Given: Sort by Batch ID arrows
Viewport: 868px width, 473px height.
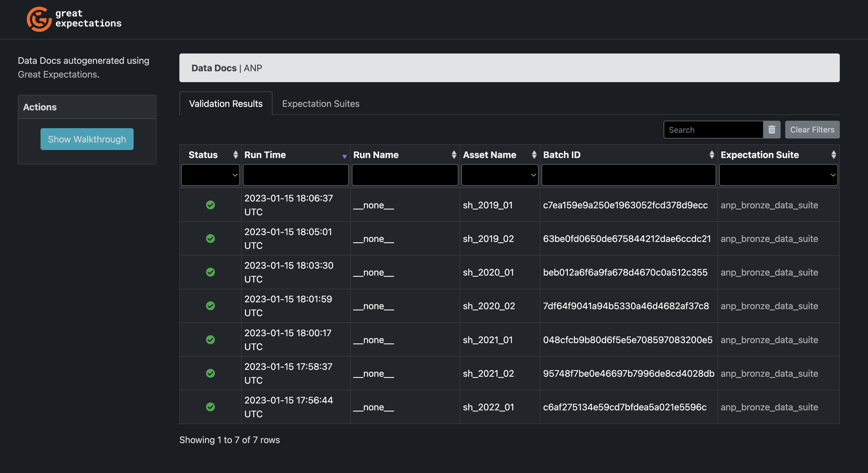Looking at the screenshot, I should tap(712, 155).
